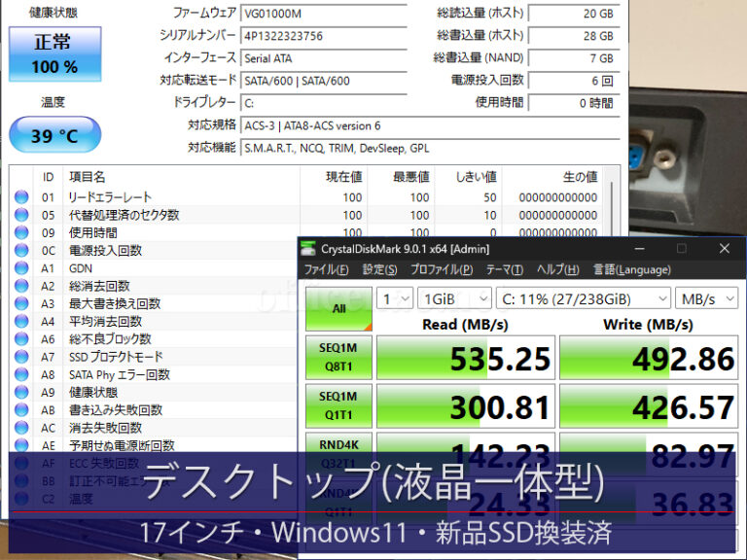The width and height of the screenshot is (747, 560).
Task: Click the CrystalDiskMark title bar app icon
Action: 310,249
